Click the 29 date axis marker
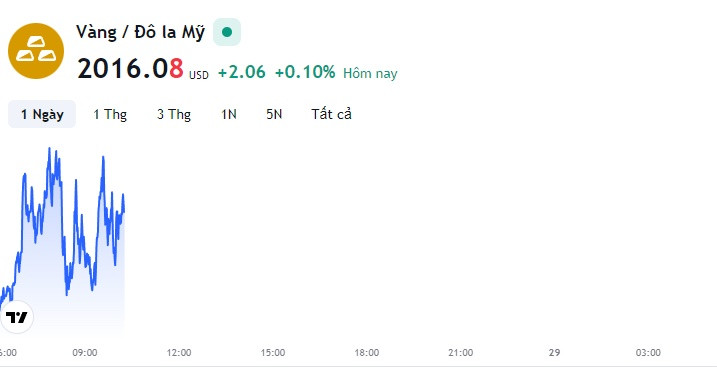The image size is (717, 371). point(554,353)
